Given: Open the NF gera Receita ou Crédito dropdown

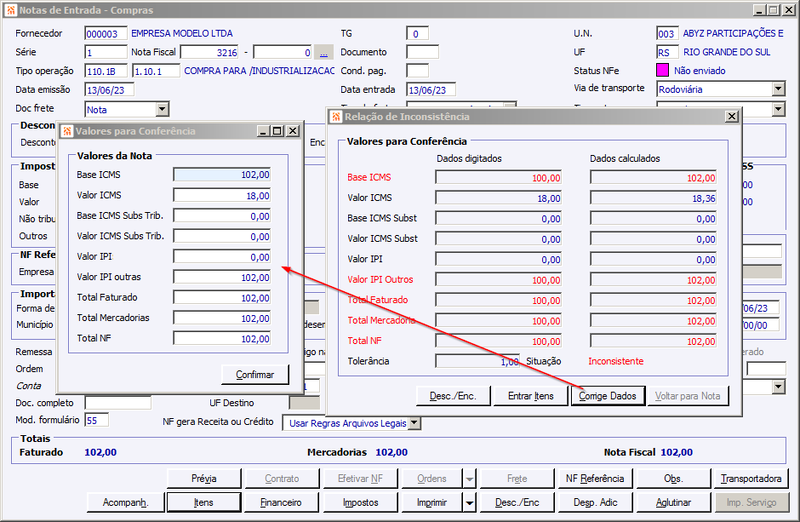Looking at the screenshot, I should point(415,423).
